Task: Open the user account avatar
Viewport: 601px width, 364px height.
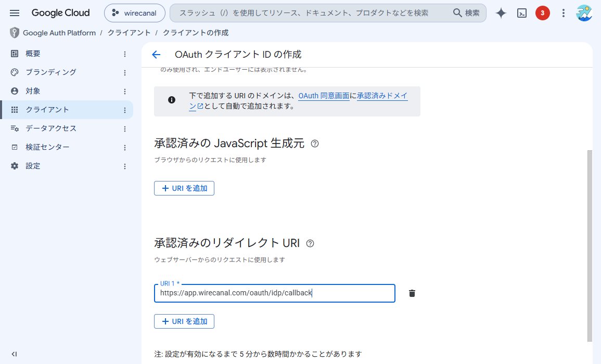Action: (x=584, y=13)
